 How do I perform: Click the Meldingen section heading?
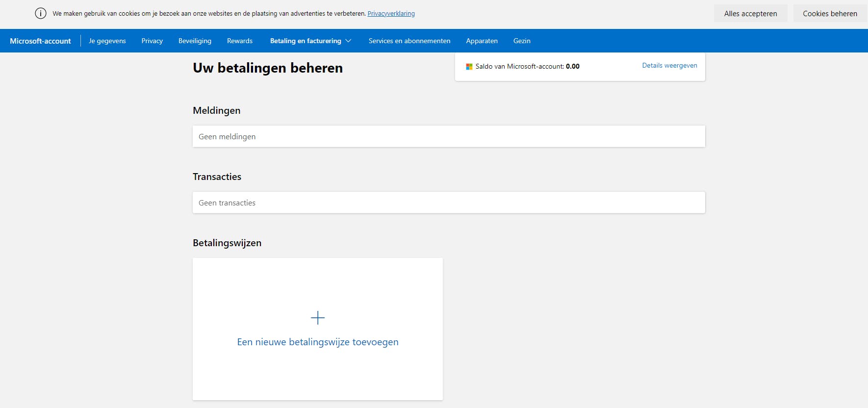[217, 110]
